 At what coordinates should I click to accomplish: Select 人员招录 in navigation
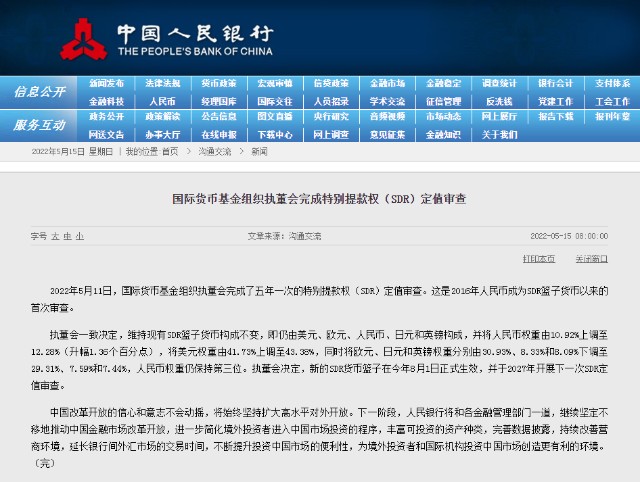click(331, 101)
